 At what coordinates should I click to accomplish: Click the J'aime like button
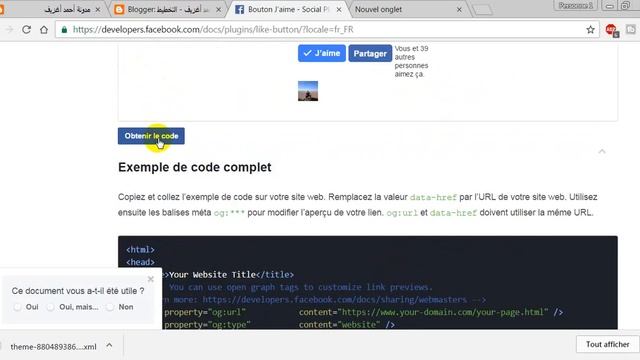322,53
